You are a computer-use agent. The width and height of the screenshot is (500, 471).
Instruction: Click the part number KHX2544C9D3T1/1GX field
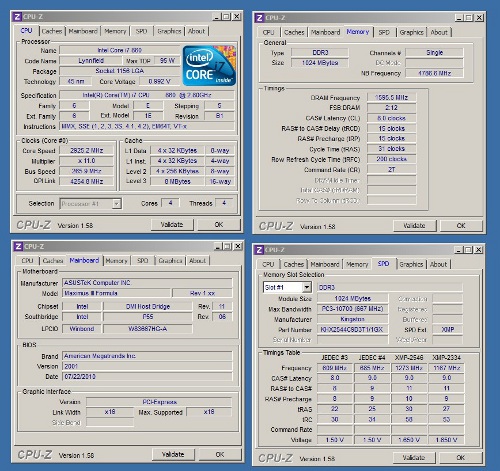pyautogui.click(x=352, y=330)
